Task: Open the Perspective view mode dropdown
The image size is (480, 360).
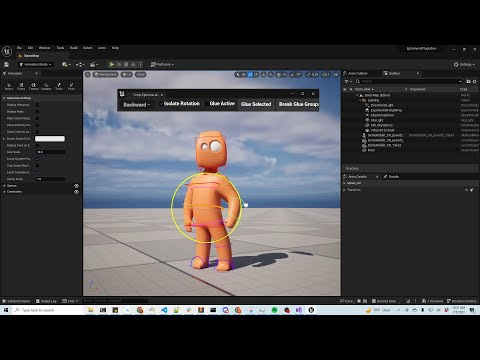Action: coord(105,74)
